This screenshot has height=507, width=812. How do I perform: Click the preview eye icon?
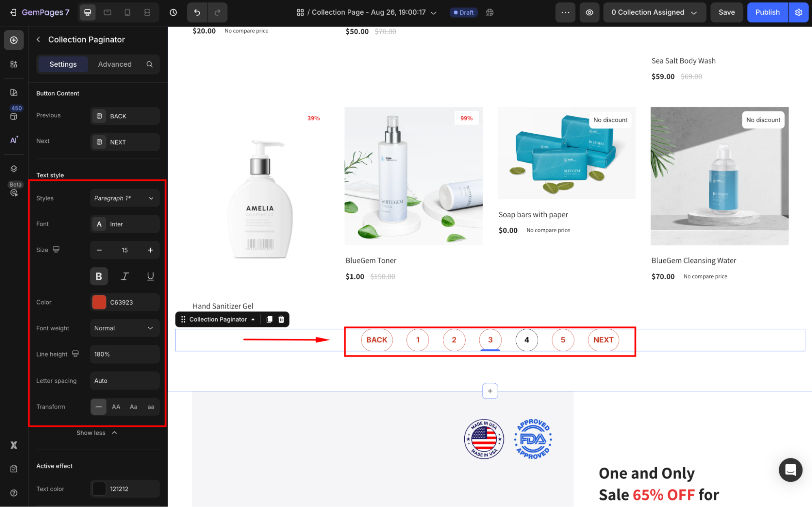tap(589, 12)
